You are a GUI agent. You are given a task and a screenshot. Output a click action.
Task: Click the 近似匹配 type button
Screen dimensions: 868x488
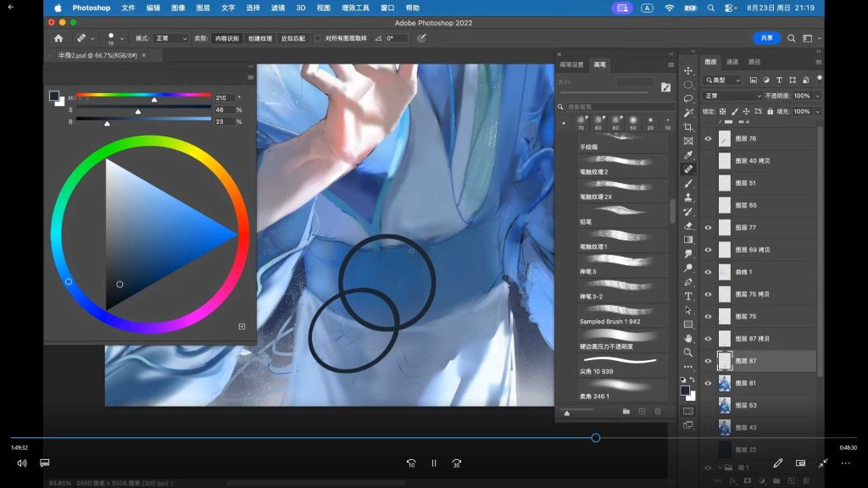tap(292, 38)
